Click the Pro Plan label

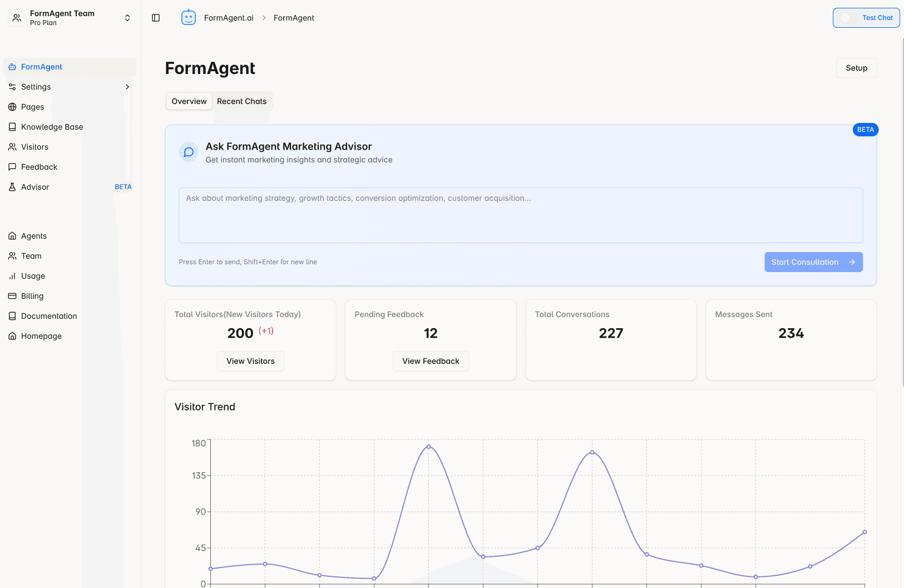pos(43,23)
